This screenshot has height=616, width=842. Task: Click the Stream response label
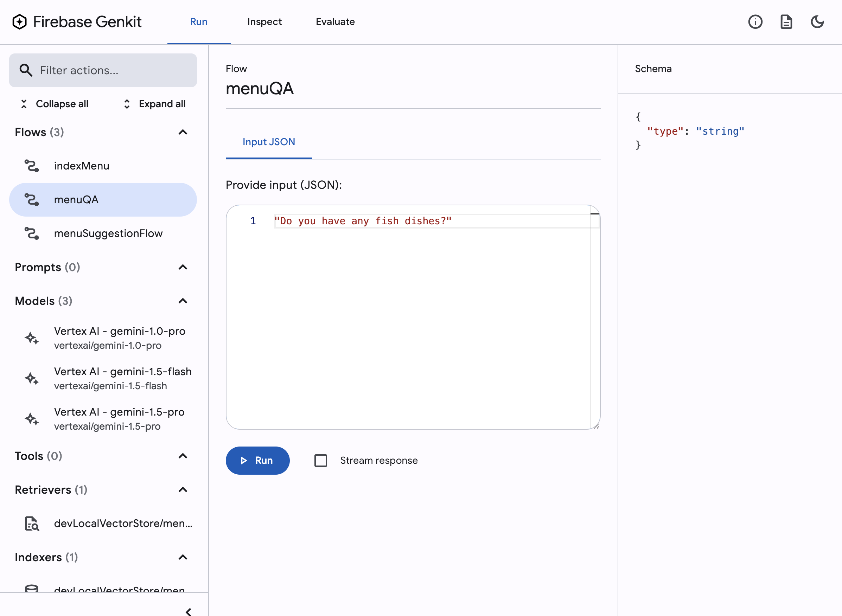point(379,461)
